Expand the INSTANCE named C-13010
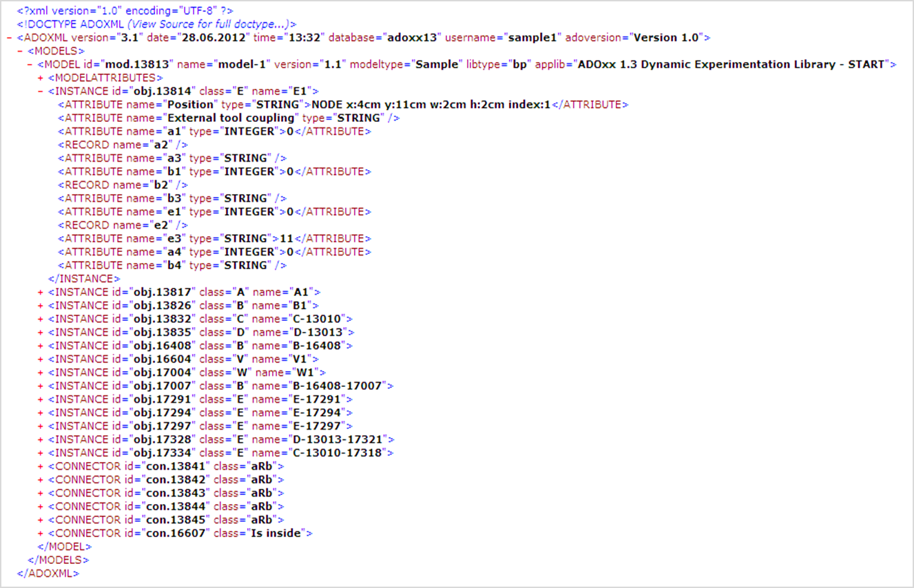The image size is (914, 588). (x=39, y=318)
